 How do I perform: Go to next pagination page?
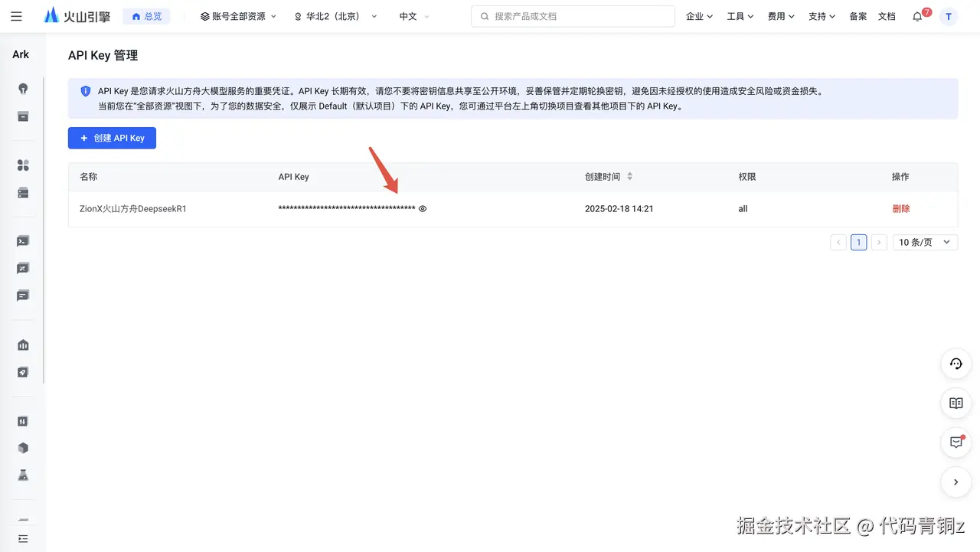(880, 243)
